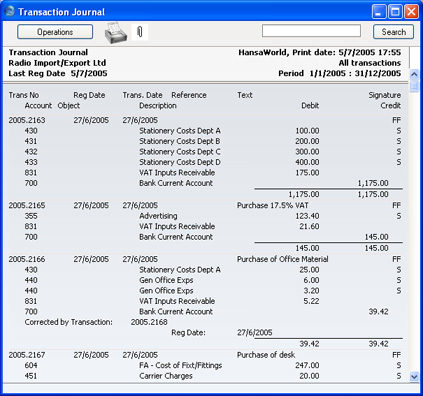Image resolution: width=423 pixels, height=396 pixels.
Task: Click the 247.00 debit amount
Action: [307, 365]
